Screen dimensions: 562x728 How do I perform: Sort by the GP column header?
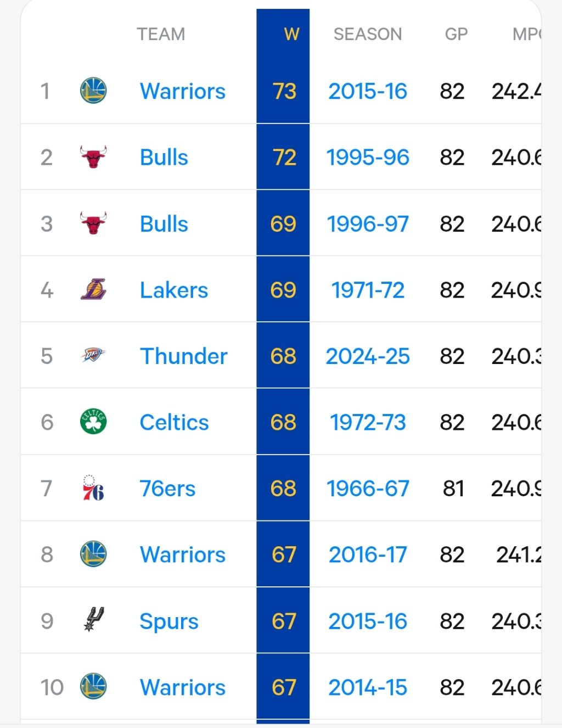(456, 35)
